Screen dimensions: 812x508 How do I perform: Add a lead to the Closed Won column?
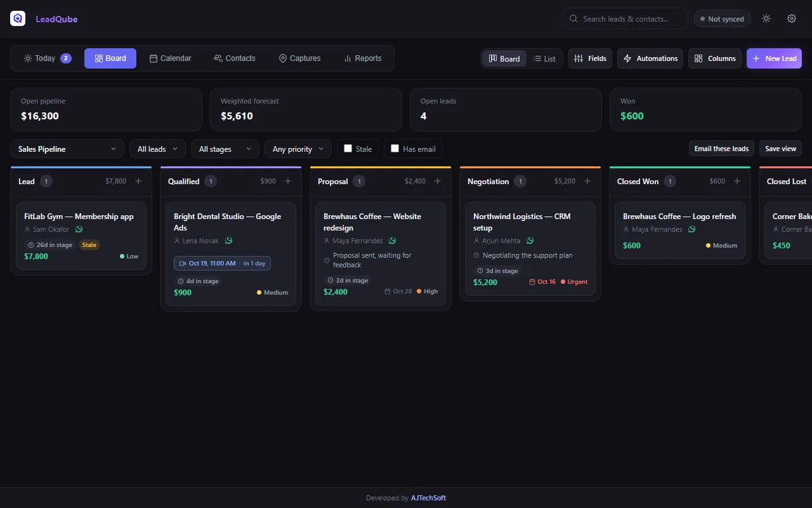pyautogui.click(x=737, y=181)
